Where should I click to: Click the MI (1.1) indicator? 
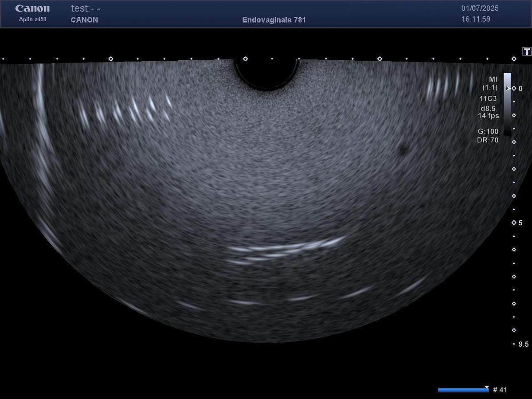tap(490, 83)
